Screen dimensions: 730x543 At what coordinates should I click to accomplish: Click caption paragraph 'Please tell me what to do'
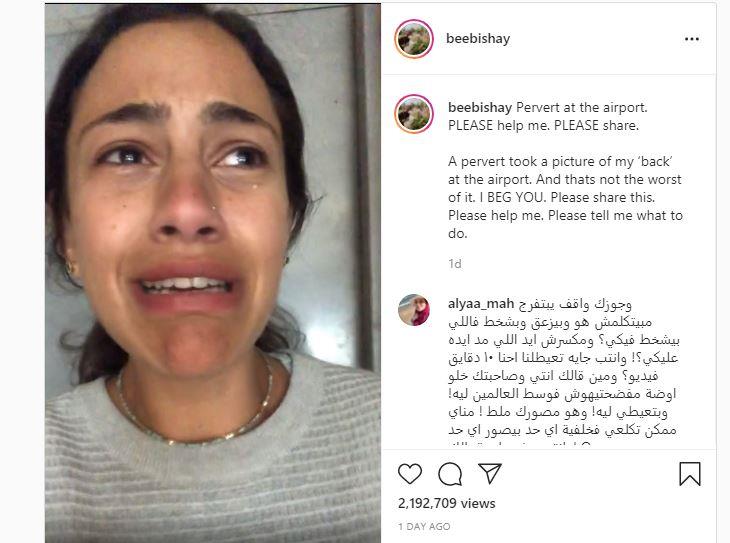pyautogui.click(x=565, y=224)
